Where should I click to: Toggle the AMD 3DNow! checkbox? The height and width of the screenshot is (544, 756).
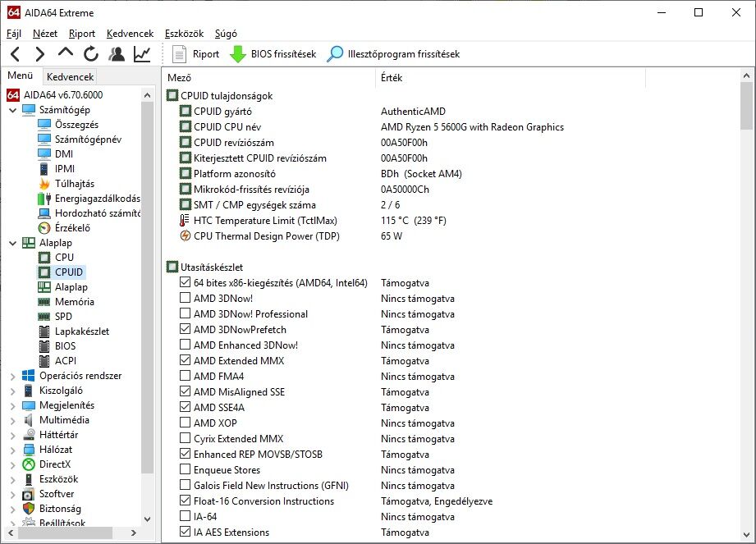point(186,299)
